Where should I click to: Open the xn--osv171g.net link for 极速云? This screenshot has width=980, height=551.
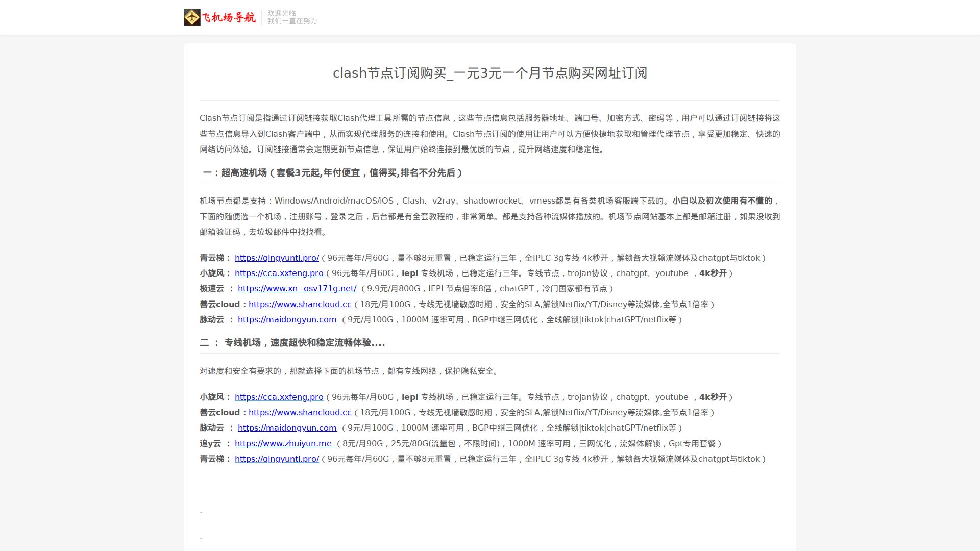click(x=297, y=289)
